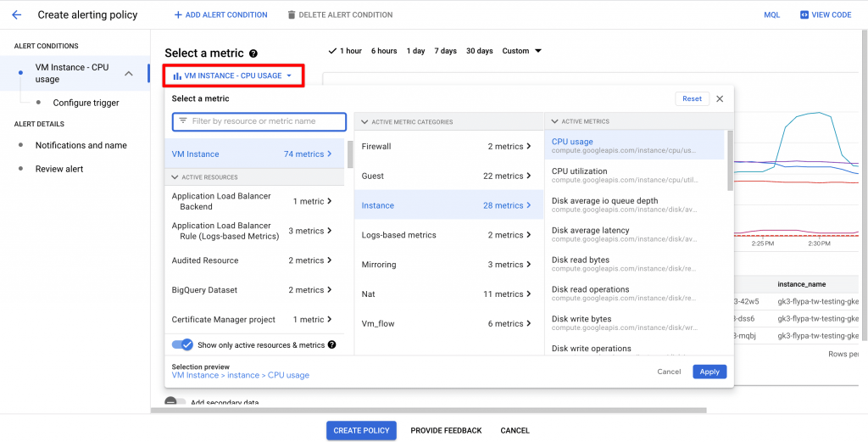Select the 6 hours time range

(x=384, y=51)
